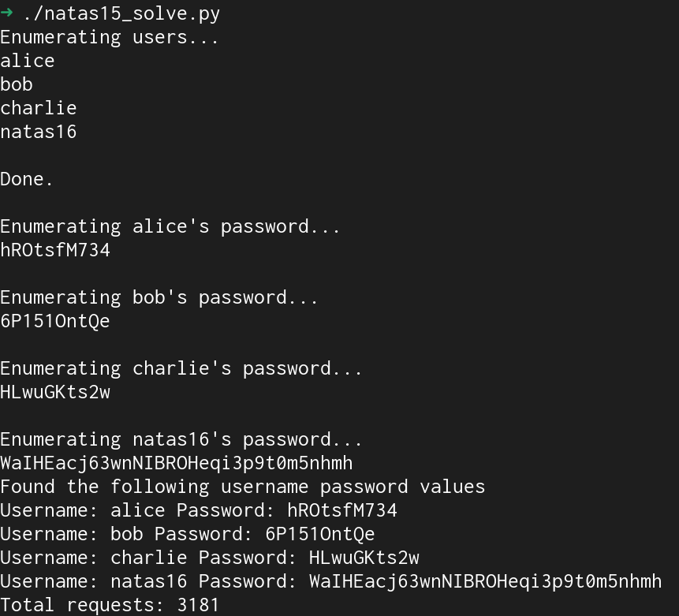Click the 'Total requests: 3181' line
The height and width of the screenshot is (616, 679).
110,605
